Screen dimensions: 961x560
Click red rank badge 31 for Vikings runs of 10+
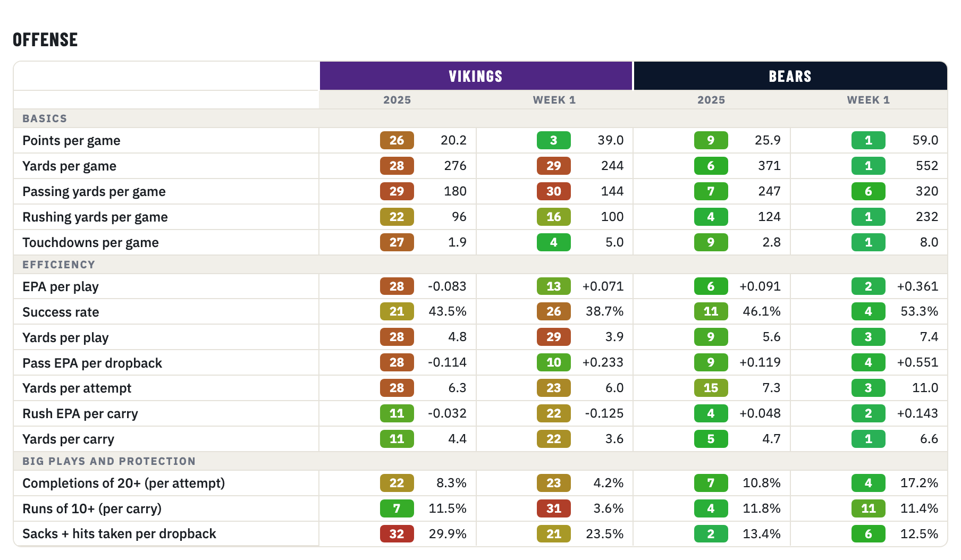click(554, 508)
